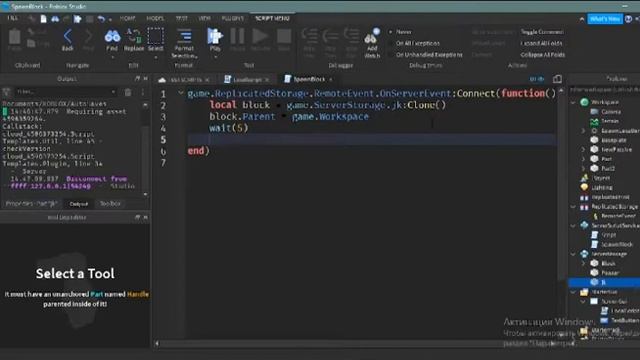Click the new file icon in quick access bar
Viewport: 640px width, 360px height.
point(43,19)
